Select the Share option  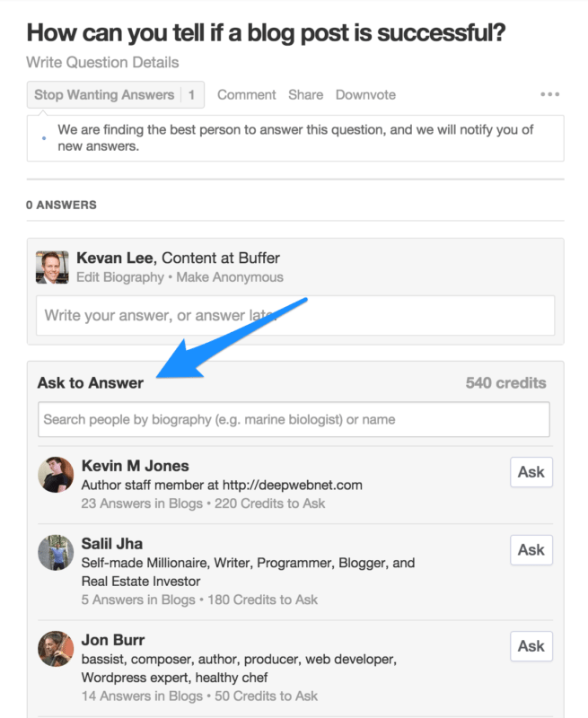click(x=305, y=94)
